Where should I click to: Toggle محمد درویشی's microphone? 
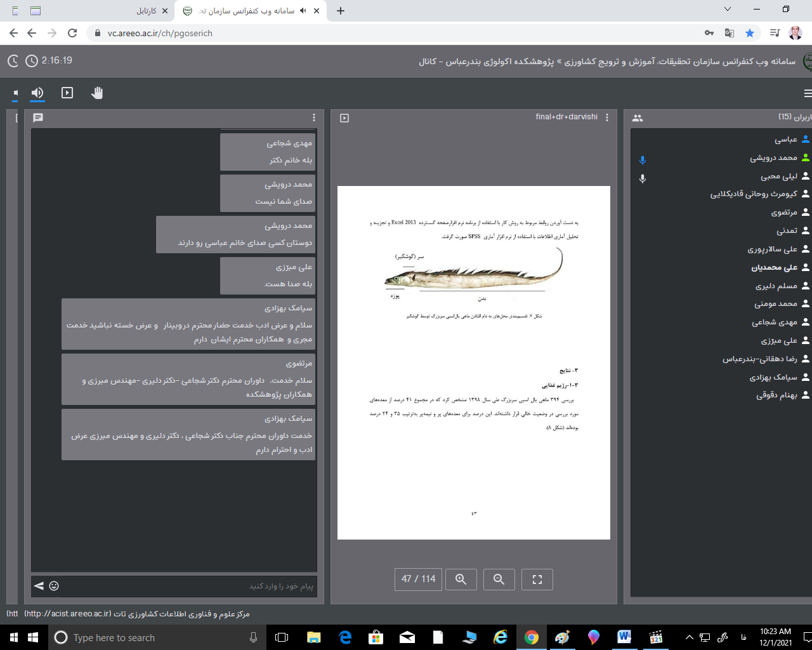coord(643,160)
